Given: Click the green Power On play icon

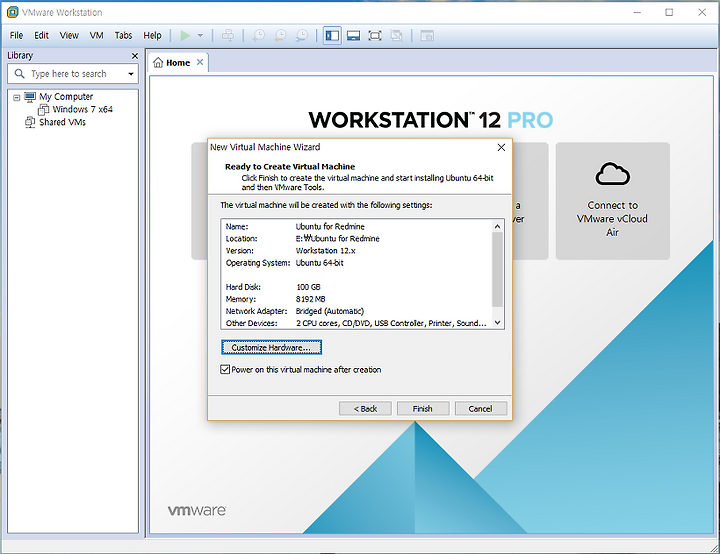Looking at the screenshot, I should coord(185,35).
